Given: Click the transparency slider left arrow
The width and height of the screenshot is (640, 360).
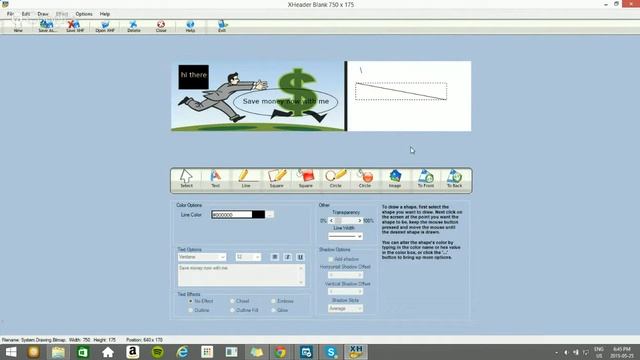Looking at the screenshot, I should click(331, 221).
